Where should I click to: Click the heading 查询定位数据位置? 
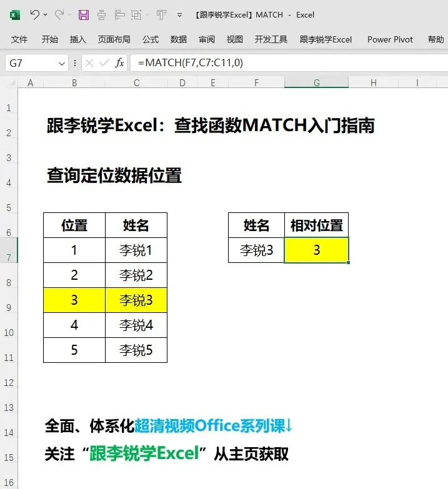(114, 175)
